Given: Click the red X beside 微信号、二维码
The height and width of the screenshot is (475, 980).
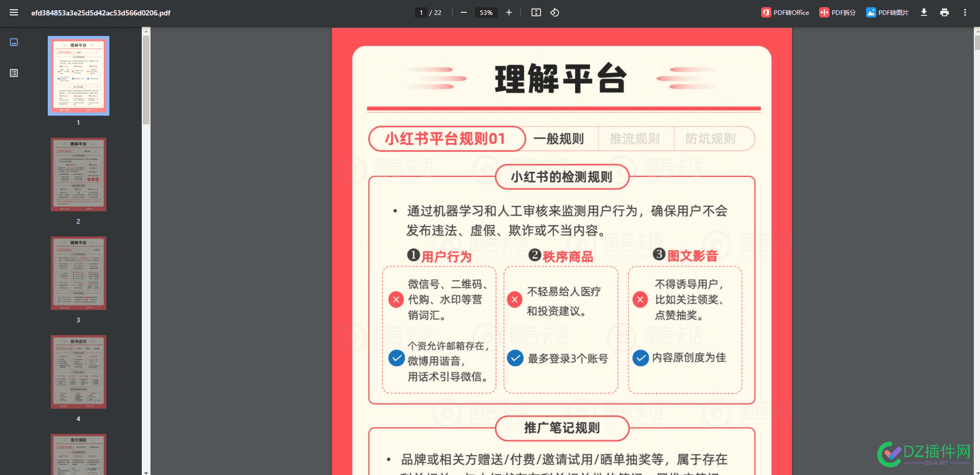Looking at the screenshot, I should tap(396, 299).
